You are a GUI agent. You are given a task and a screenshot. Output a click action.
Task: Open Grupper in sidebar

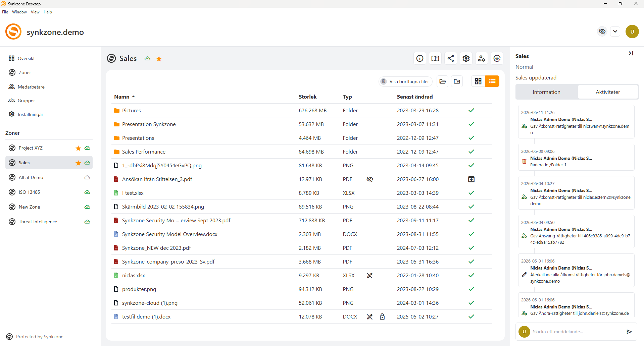click(49, 101)
